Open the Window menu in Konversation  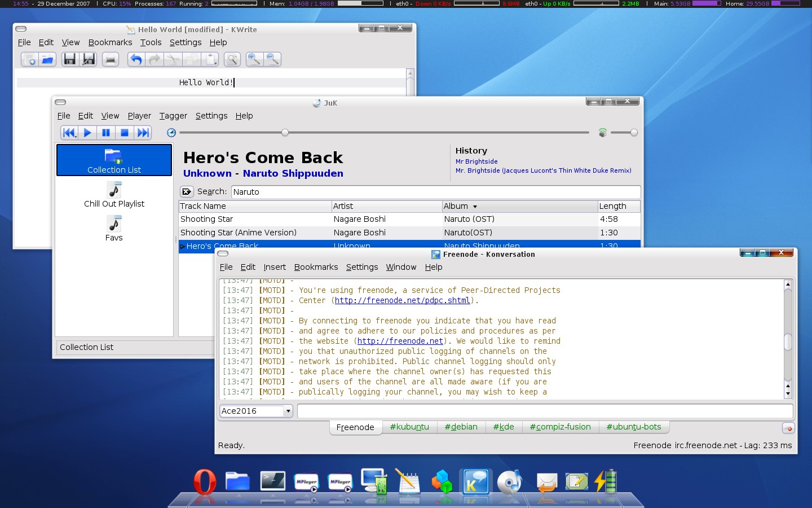401,267
